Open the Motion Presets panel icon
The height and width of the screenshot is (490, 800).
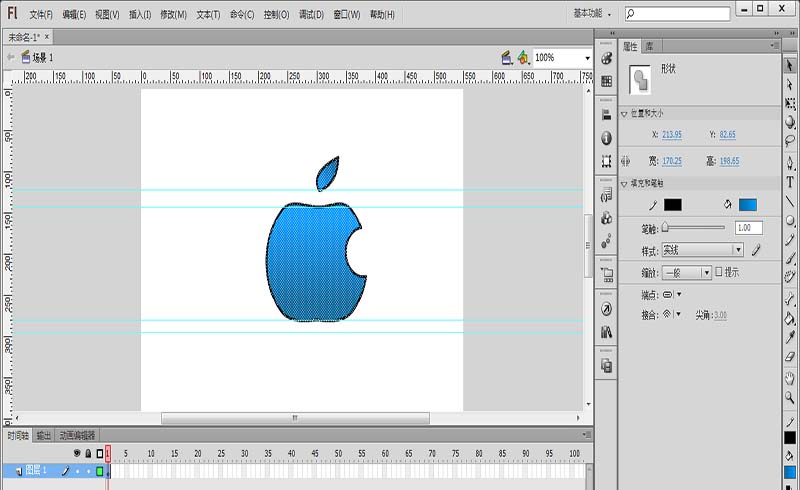[606, 241]
